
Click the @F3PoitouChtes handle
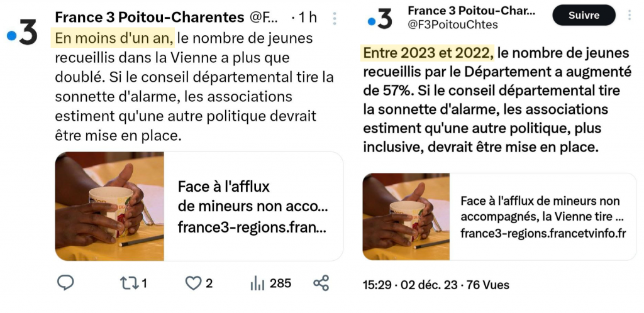(452, 25)
